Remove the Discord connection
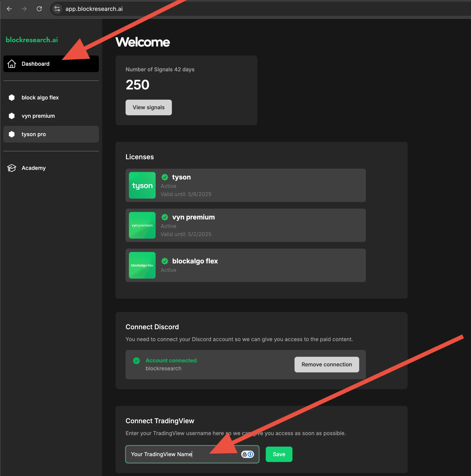This screenshot has height=476, width=471. [327, 364]
